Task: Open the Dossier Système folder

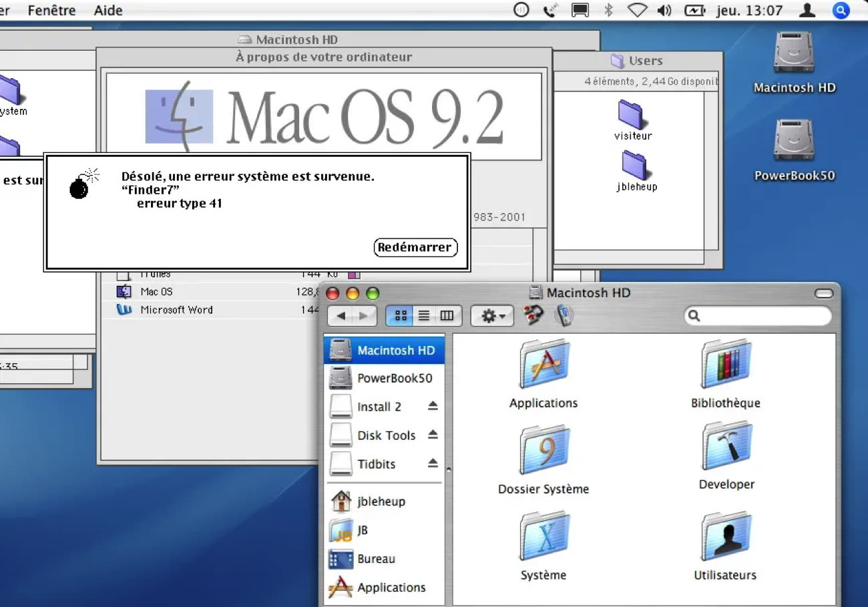Action: tap(544, 451)
